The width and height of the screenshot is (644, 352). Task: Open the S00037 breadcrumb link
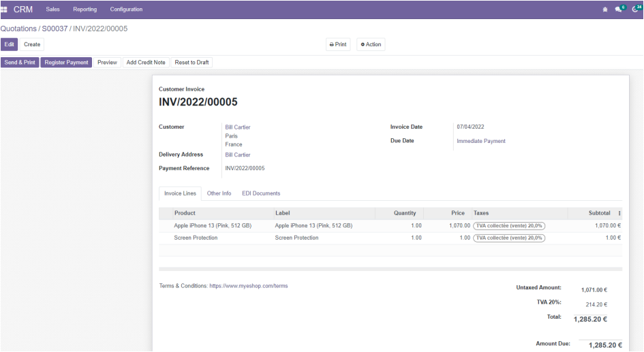[55, 29]
